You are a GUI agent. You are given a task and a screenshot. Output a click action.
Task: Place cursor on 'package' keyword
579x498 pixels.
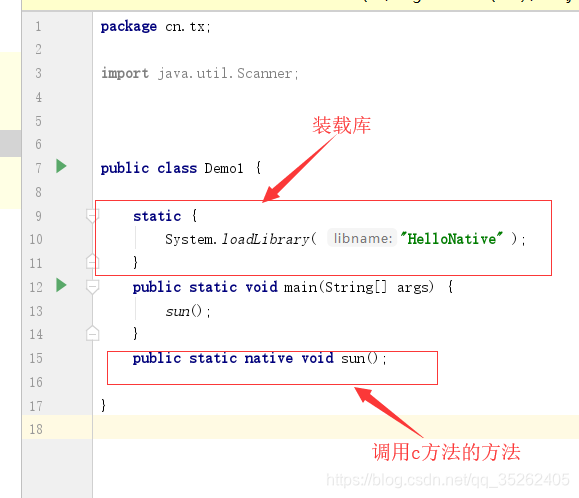coord(129,27)
